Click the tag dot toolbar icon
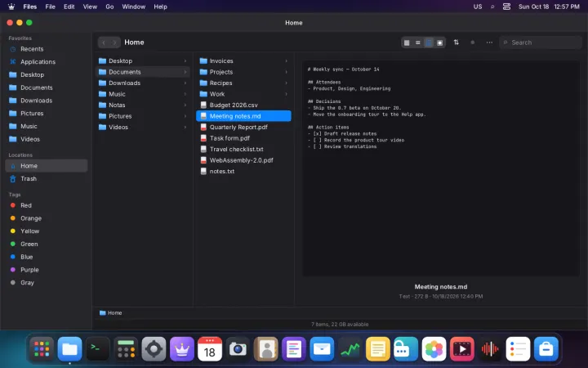The height and width of the screenshot is (368, 588). click(473, 43)
